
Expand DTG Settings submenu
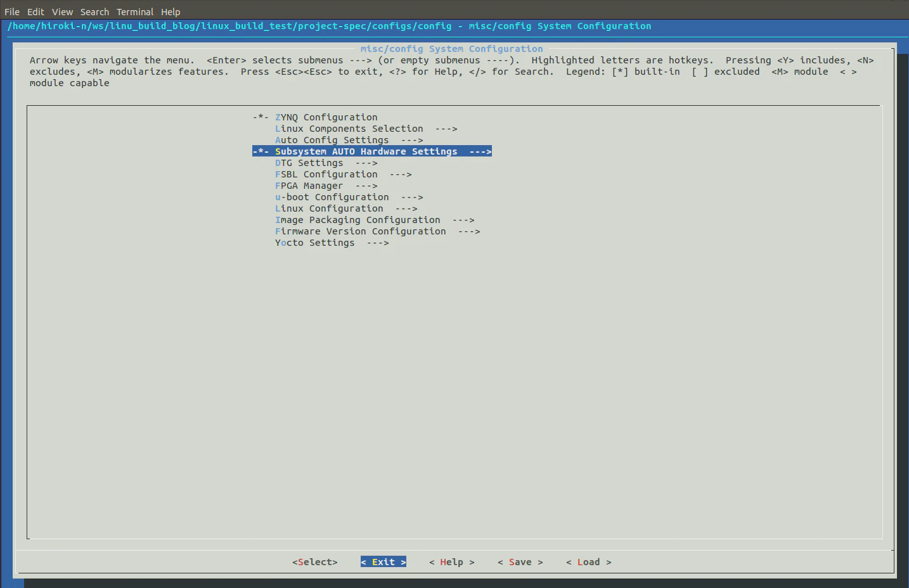coord(326,163)
